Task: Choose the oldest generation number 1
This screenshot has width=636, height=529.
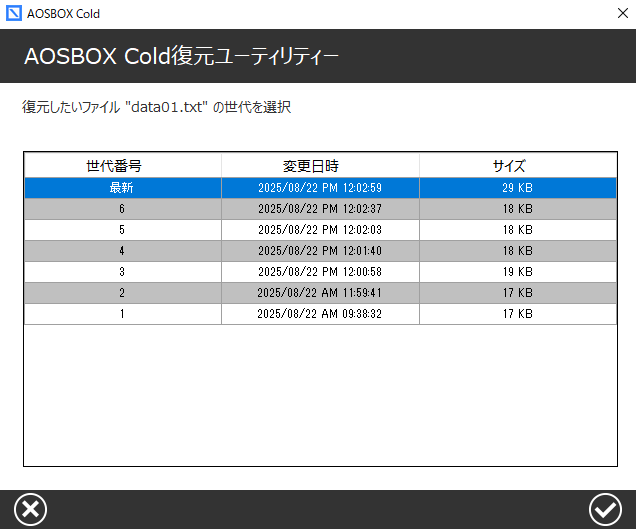Action: (122, 314)
